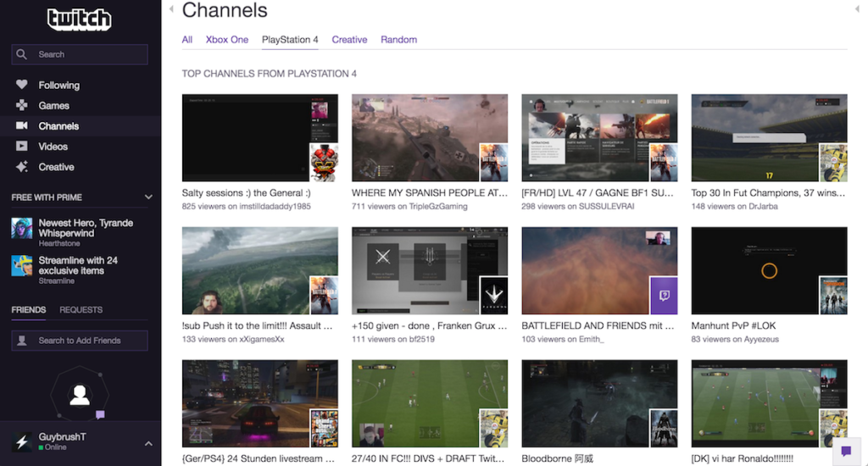Open Streamline with 24 exclusive items offer
This screenshot has width=868, height=466.
click(x=78, y=265)
